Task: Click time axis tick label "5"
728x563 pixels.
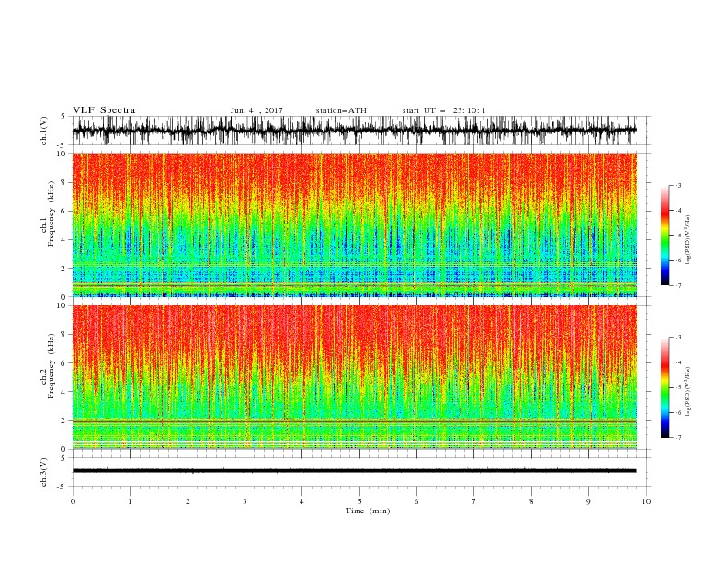Action: pos(359,501)
